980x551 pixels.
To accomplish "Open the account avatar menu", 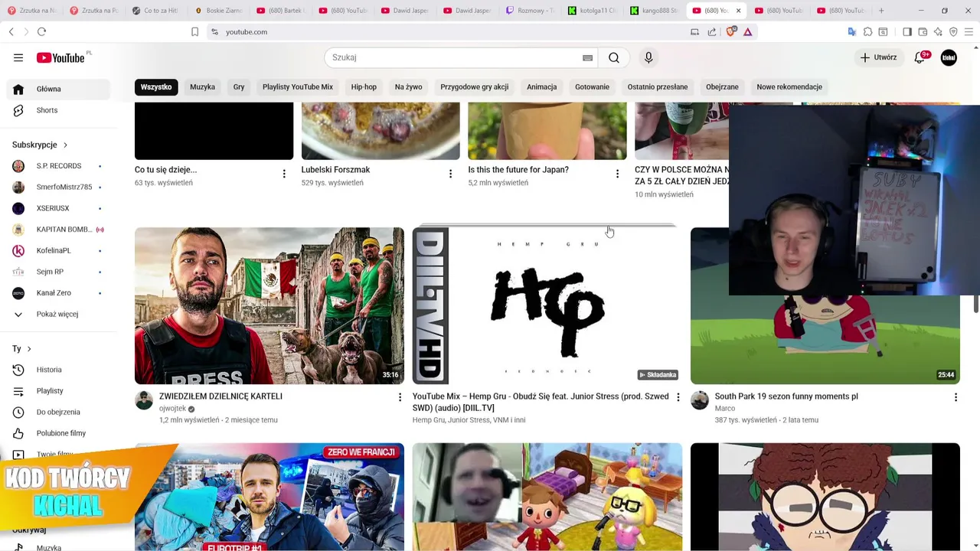I will click(949, 57).
